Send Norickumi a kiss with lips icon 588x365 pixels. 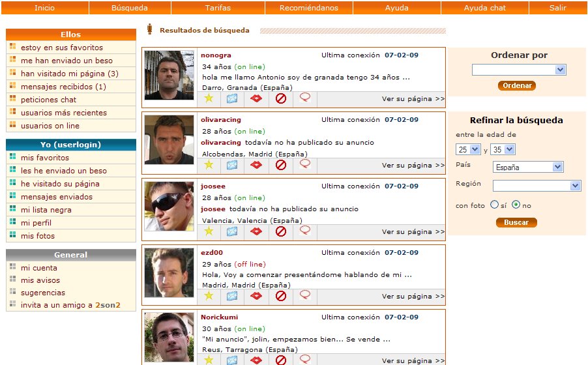(256, 360)
